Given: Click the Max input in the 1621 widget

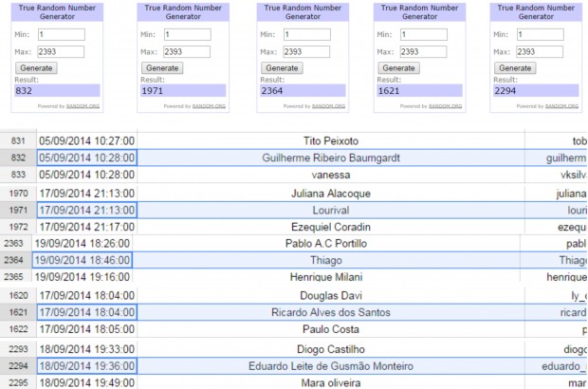Looking at the screenshot, I should click(422, 51).
